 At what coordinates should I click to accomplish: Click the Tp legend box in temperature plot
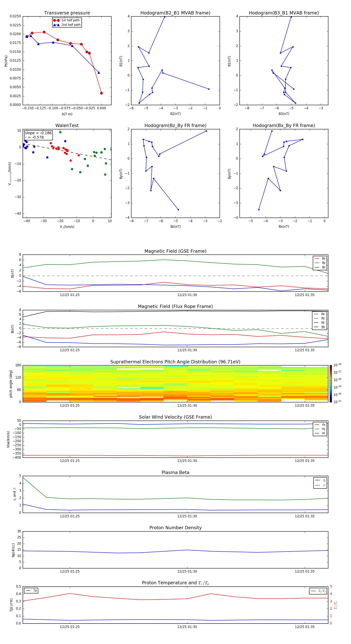click(31, 591)
